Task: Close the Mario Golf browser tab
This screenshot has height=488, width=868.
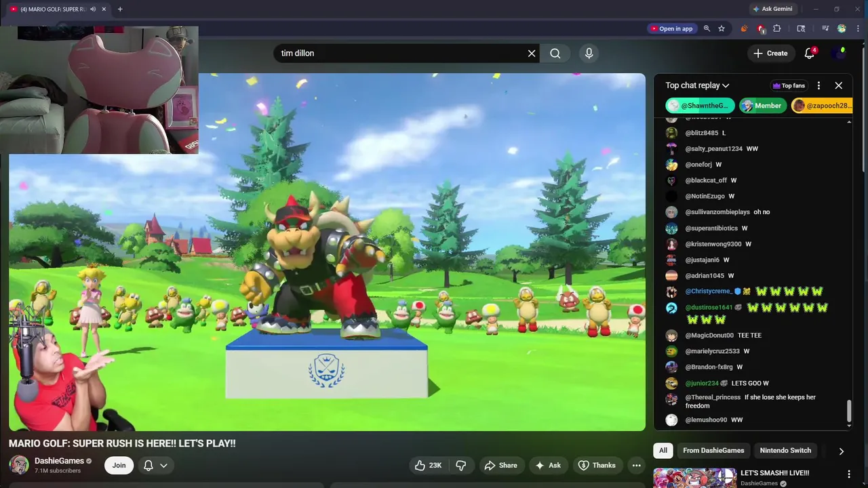Action: 104,9
